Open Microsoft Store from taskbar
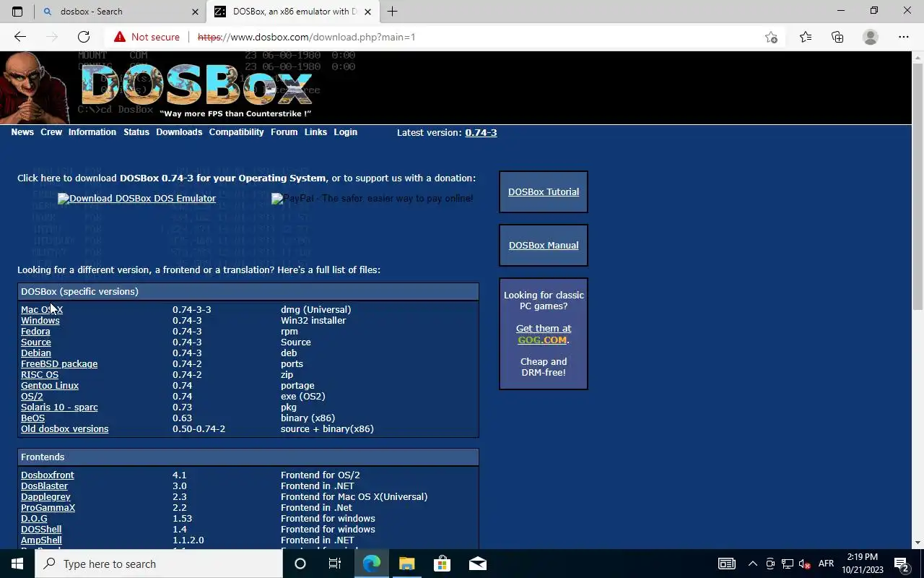The width and height of the screenshot is (924, 578). tap(442, 564)
